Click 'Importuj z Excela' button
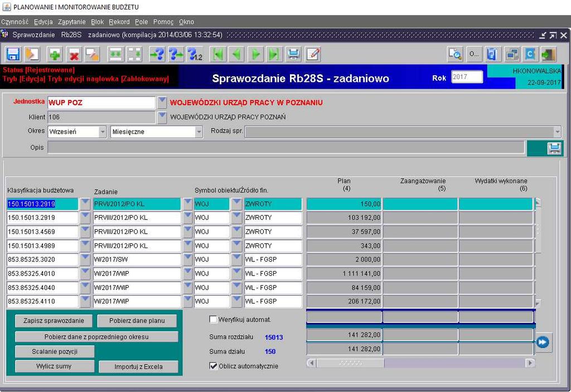The width and height of the screenshot is (571, 392). point(138,366)
